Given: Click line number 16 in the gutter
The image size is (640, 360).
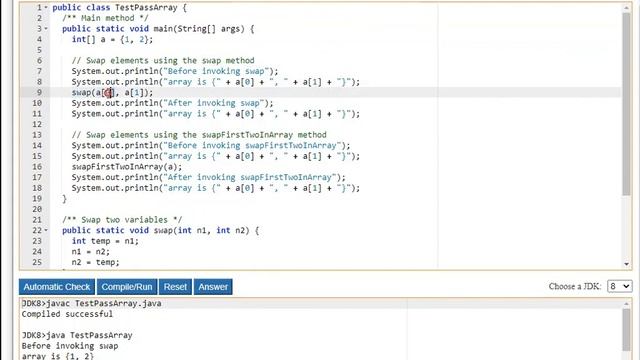Looking at the screenshot, I should click(37, 167).
